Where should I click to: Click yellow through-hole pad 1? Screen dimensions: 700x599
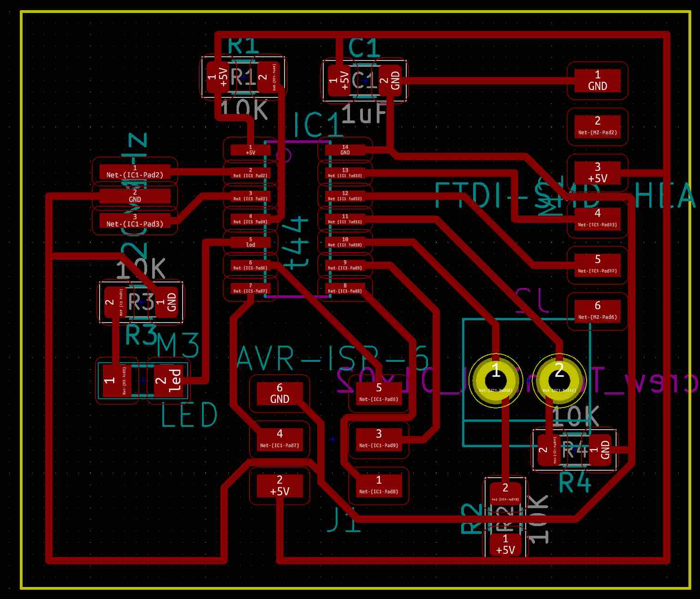(x=495, y=381)
